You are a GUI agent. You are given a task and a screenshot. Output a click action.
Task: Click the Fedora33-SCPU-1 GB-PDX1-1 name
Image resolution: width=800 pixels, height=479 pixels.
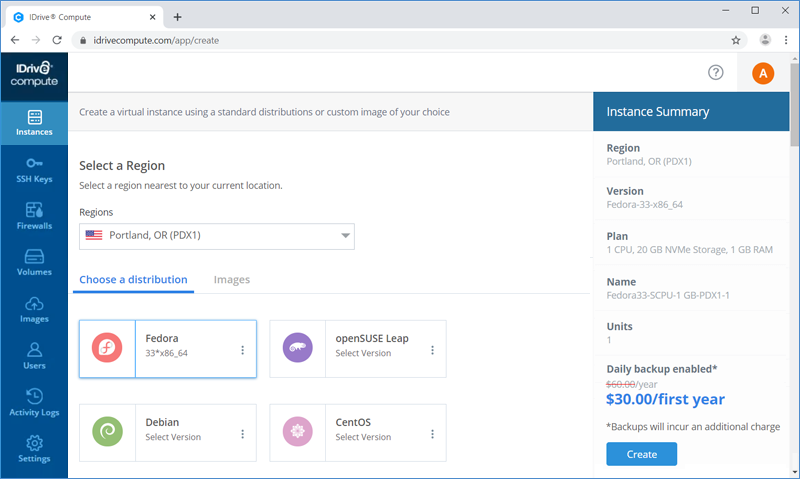[668, 295]
